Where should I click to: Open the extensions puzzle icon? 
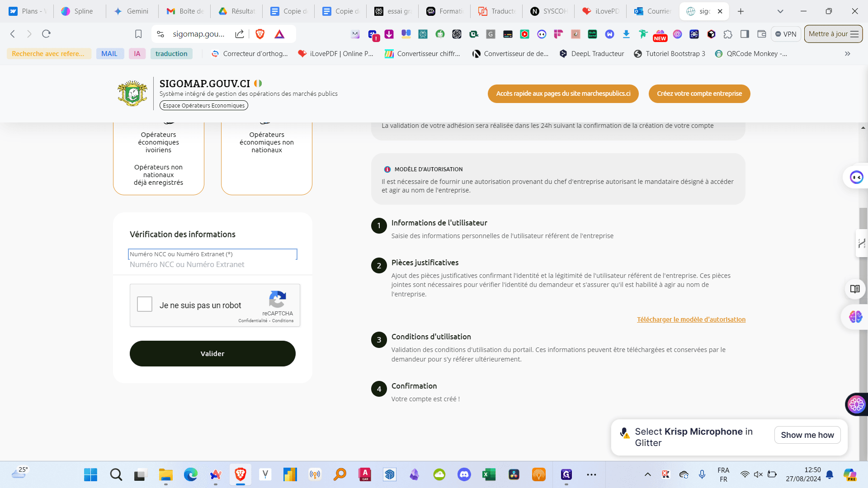[728, 34]
